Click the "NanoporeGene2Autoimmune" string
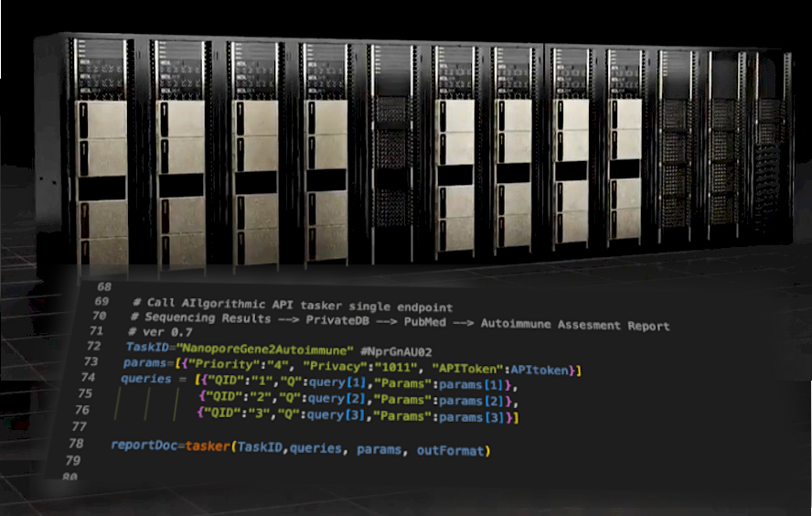The width and height of the screenshot is (812, 516). click(x=264, y=349)
